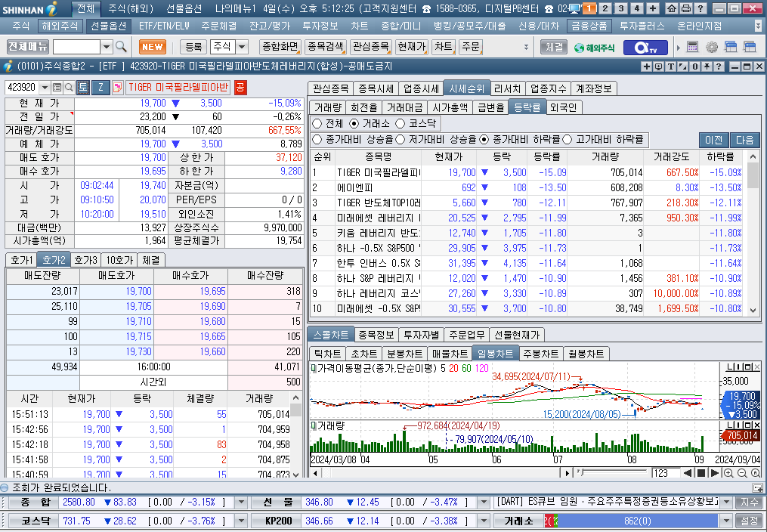Click the auto-fit 'A' magnifier chart icon
Viewport: 767px width, 532px height.
[756, 473]
